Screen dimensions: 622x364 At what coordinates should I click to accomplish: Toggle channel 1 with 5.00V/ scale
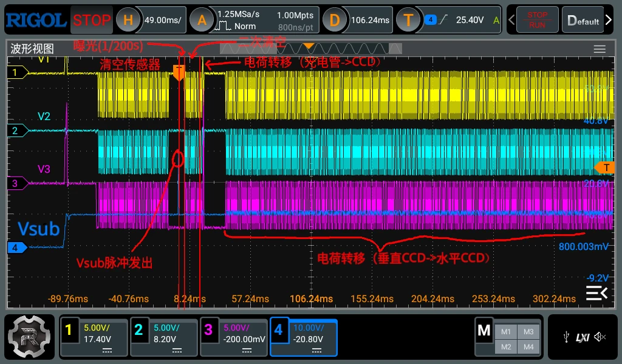(x=94, y=337)
